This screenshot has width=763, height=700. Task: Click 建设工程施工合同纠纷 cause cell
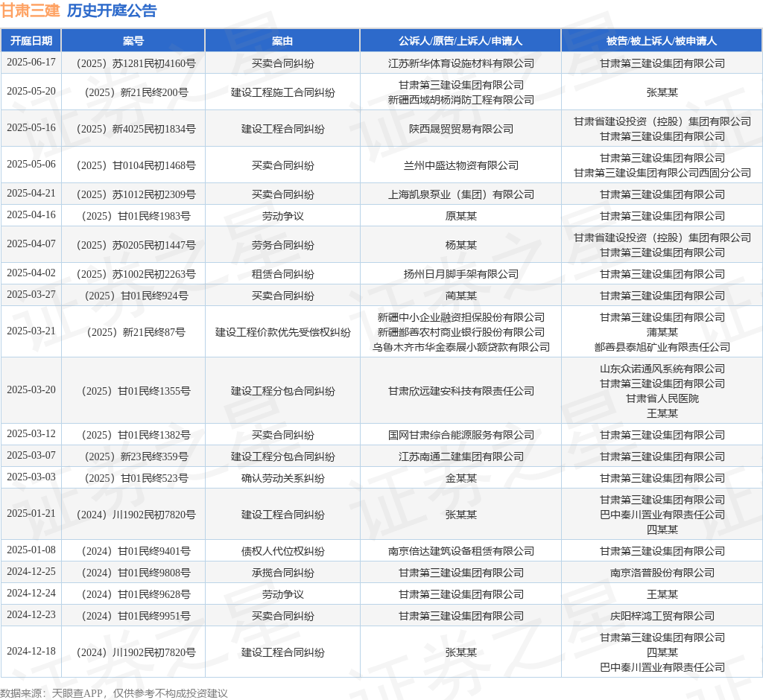[x=282, y=92]
